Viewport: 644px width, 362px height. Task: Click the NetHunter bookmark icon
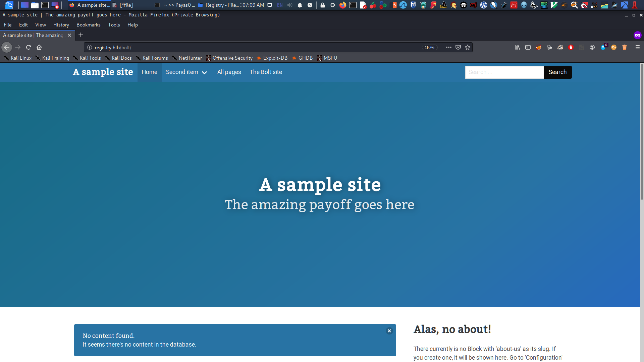(x=174, y=58)
